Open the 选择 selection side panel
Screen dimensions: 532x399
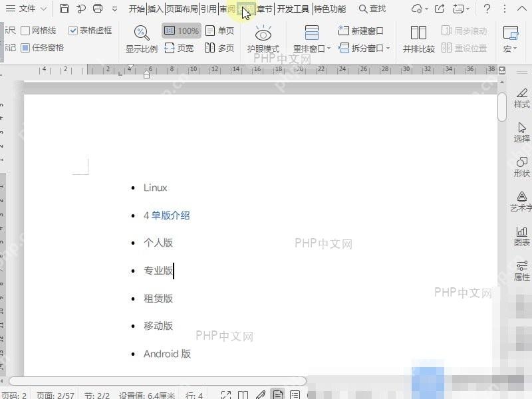click(x=521, y=132)
